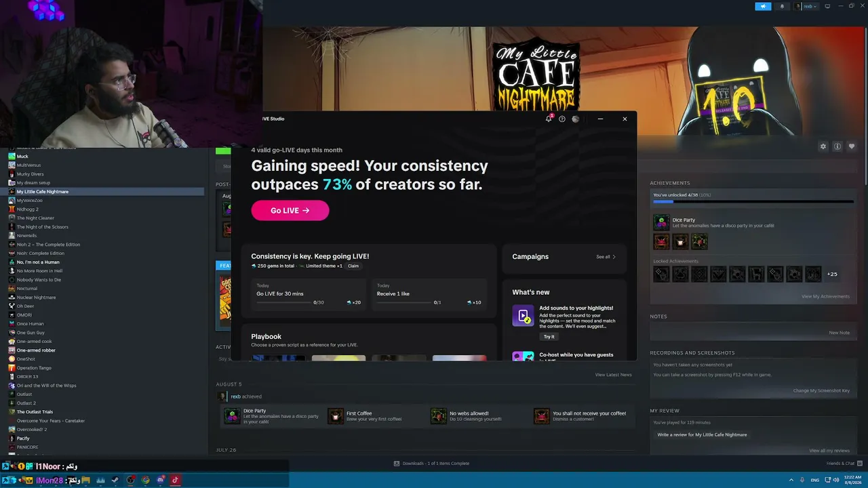Create a New Note
Image resolution: width=868 pixels, height=488 pixels.
click(839, 333)
